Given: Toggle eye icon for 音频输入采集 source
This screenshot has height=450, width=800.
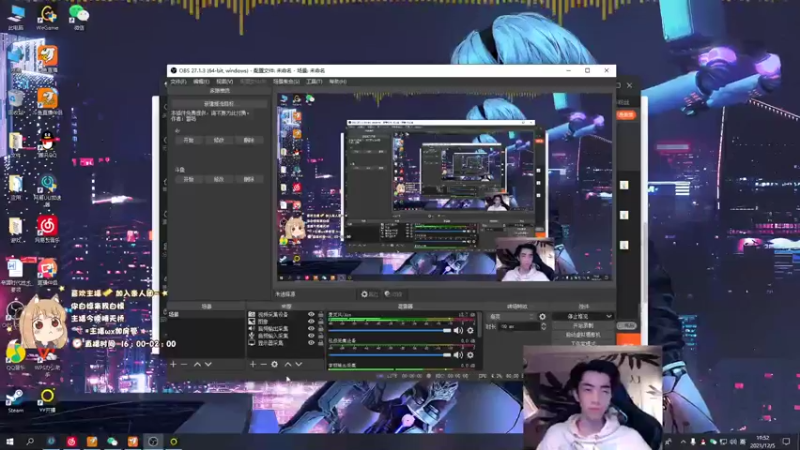Looking at the screenshot, I should pos(311,336).
